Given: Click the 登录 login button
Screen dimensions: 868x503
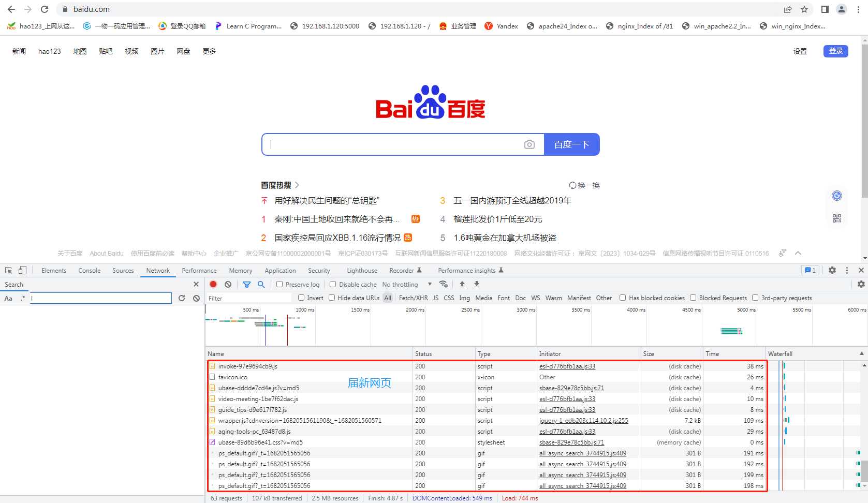Looking at the screenshot, I should pyautogui.click(x=836, y=51).
